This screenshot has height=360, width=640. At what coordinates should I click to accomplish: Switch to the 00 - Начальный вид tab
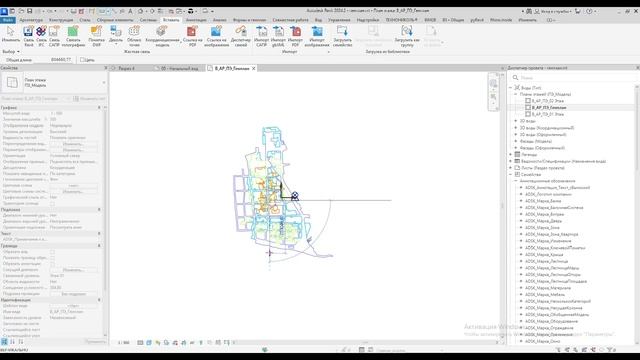point(180,69)
